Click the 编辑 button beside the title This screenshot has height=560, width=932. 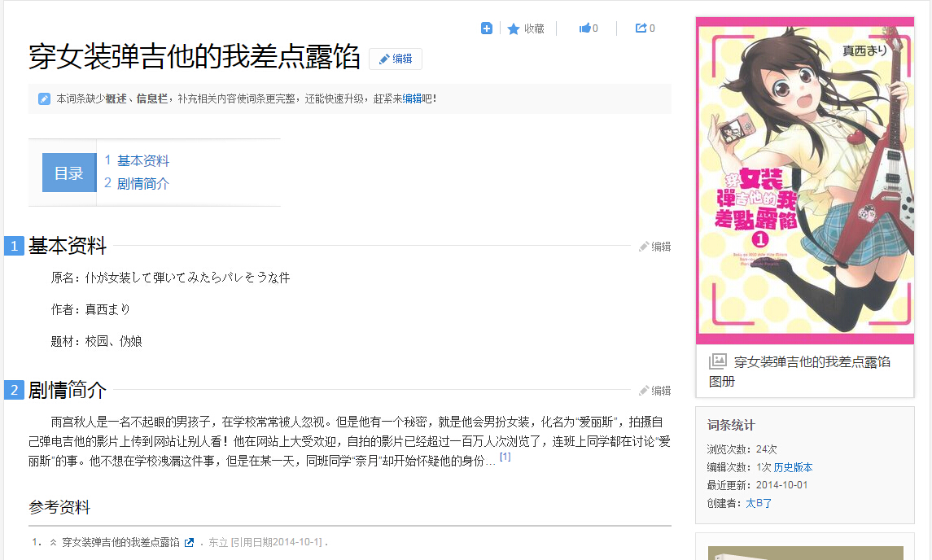coord(396,59)
